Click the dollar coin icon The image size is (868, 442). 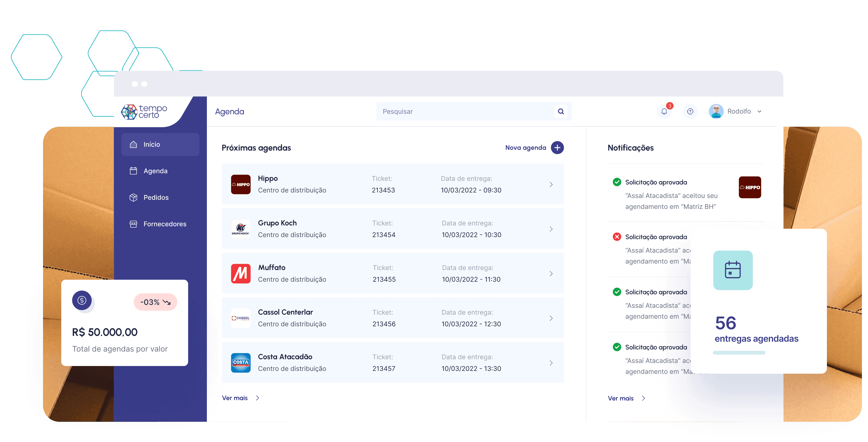(82, 300)
